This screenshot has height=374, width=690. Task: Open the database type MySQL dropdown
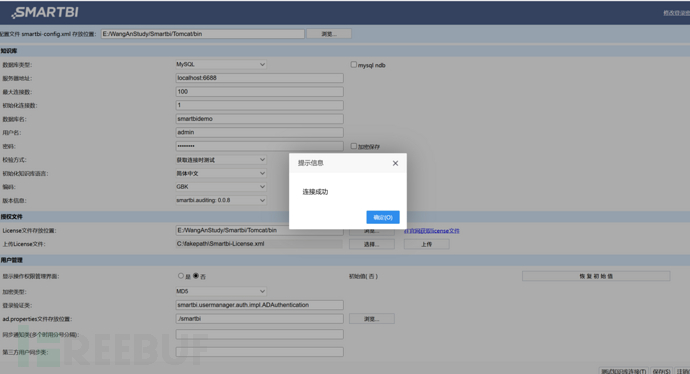[221, 64]
